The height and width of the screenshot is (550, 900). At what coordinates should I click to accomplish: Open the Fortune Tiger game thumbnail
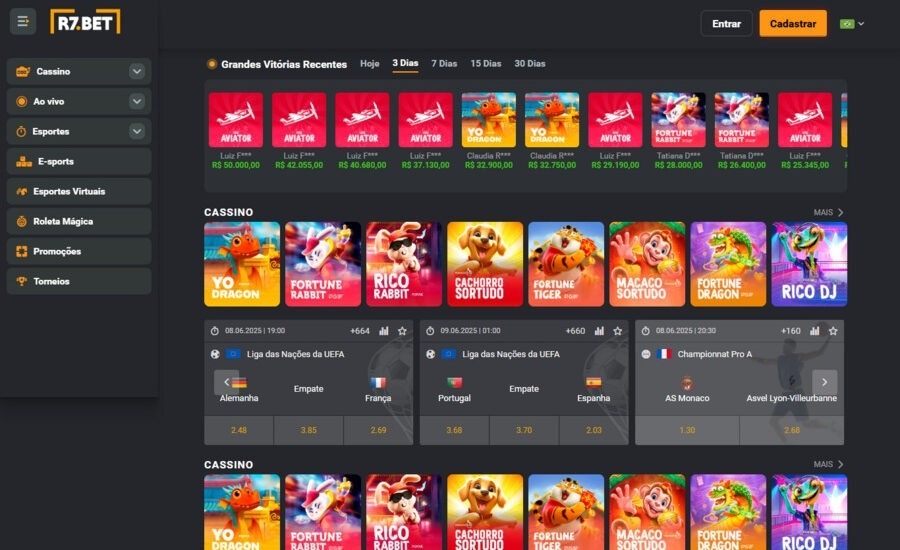(x=566, y=264)
